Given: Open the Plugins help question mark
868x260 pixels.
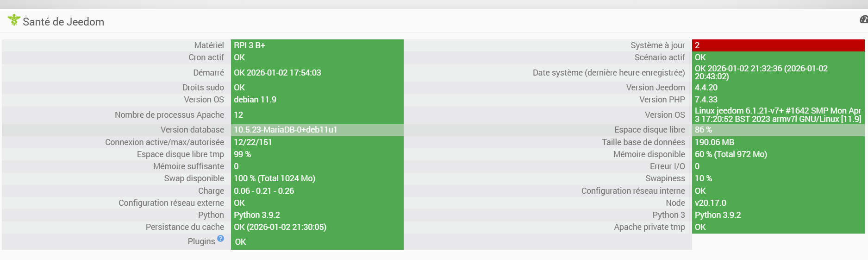Looking at the screenshot, I should [x=220, y=238].
